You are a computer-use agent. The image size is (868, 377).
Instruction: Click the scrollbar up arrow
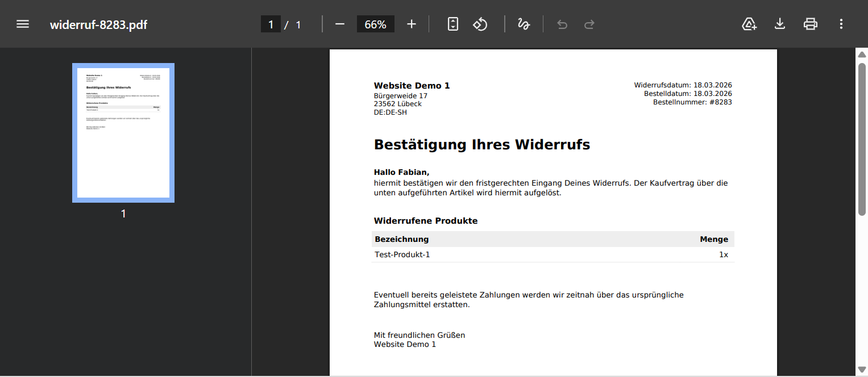coord(862,55)
